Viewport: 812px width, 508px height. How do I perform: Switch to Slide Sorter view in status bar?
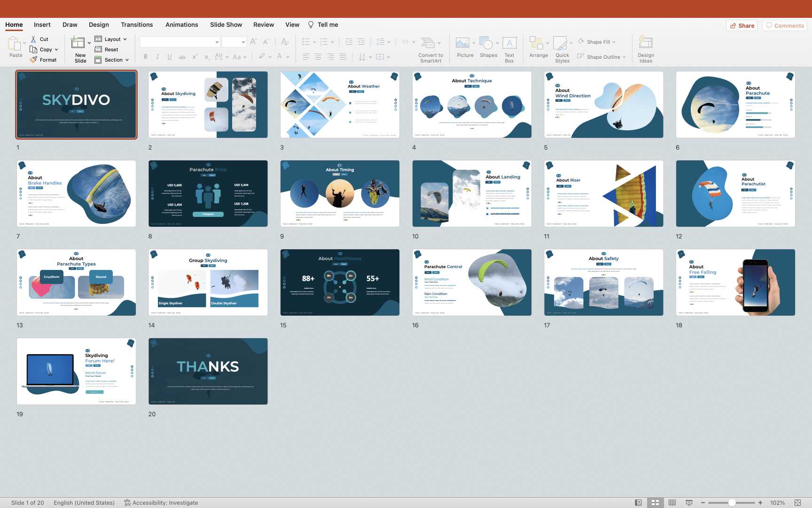coord(655,502)
